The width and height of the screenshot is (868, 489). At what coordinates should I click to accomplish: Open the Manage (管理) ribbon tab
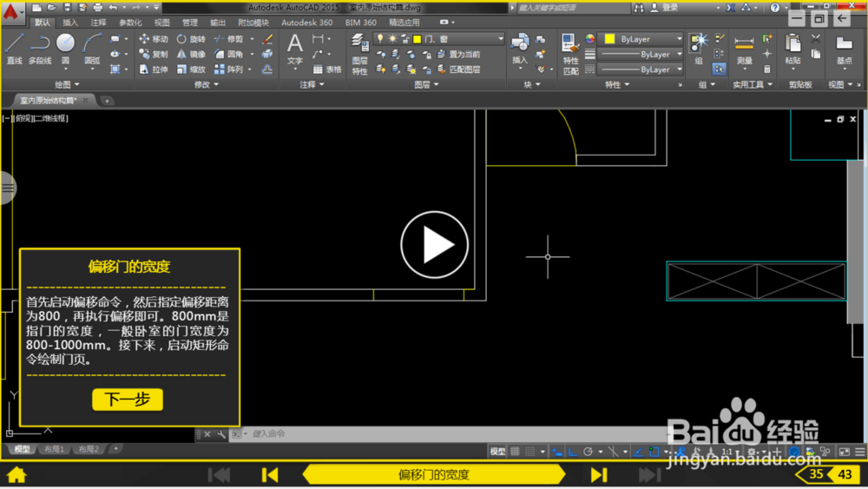(190, 23)
